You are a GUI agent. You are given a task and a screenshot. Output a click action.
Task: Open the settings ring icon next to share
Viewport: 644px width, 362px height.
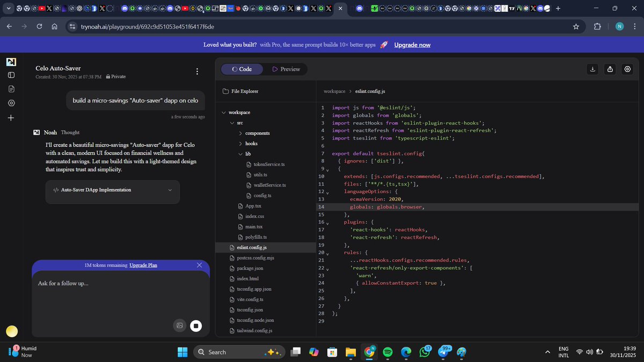(x=627, y=69)
